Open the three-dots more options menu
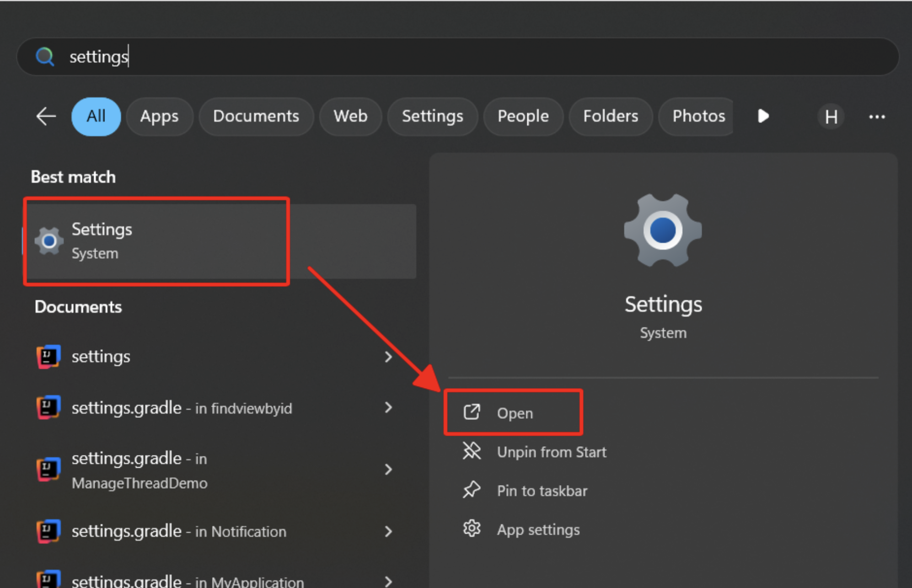 point(876,117)
